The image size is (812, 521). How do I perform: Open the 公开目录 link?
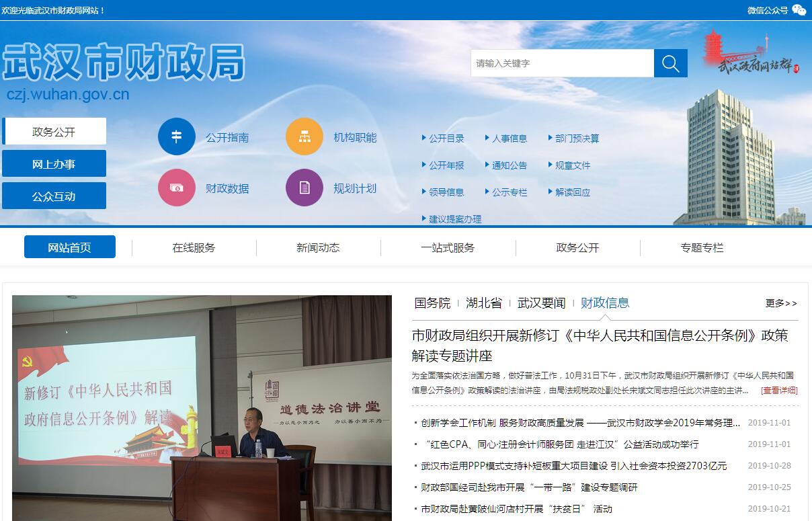coord(446,138)
